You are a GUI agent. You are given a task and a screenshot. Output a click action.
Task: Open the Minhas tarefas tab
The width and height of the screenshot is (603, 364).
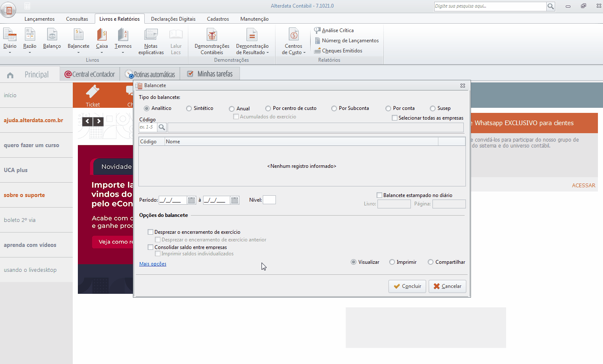[210, 74]
